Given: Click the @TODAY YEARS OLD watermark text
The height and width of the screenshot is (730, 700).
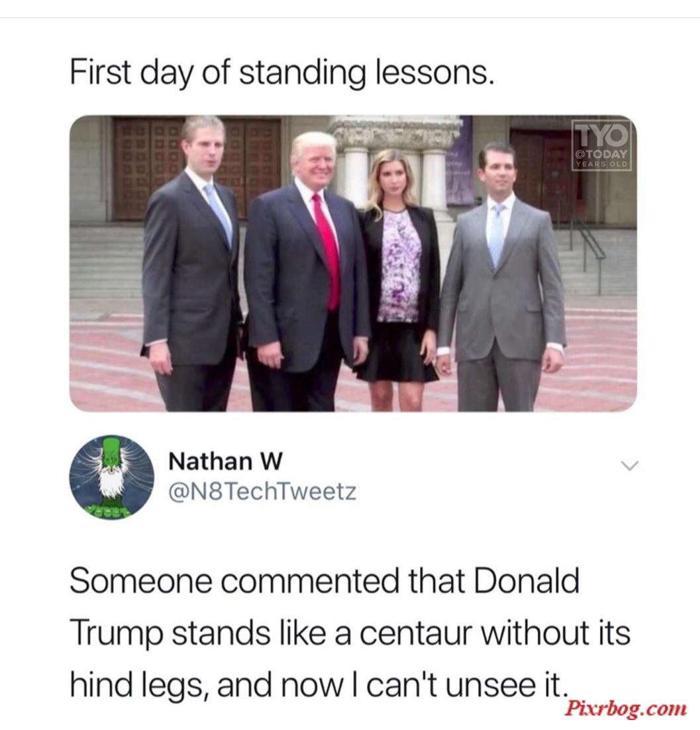Looking at the screenshot, I should (603, 158).
